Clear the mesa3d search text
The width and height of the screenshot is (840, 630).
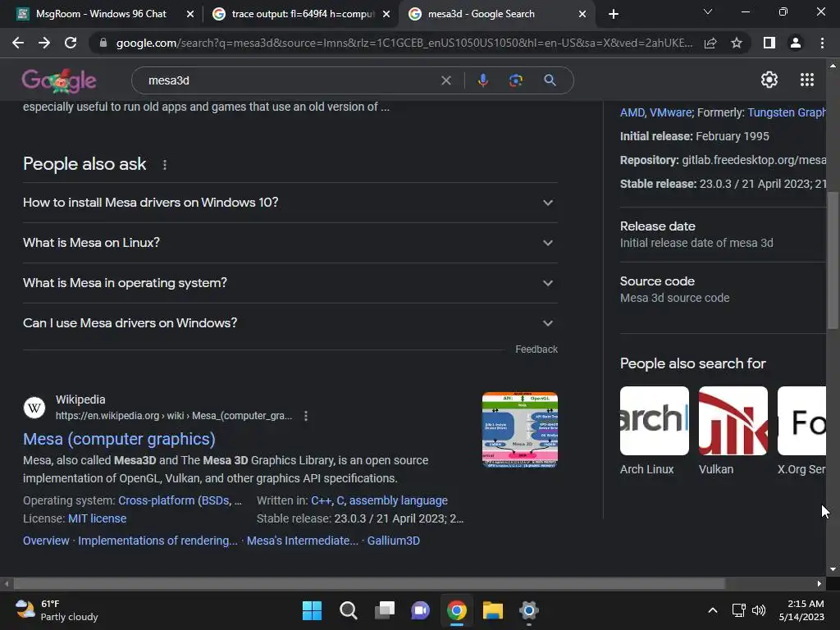tap(445, 80)
